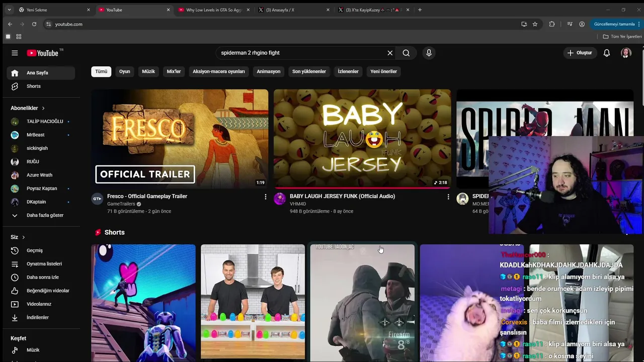This screenshot has height=362, width=644.
Task: Open Müzik under Keşfet
Action: click(x=41, y=350)
